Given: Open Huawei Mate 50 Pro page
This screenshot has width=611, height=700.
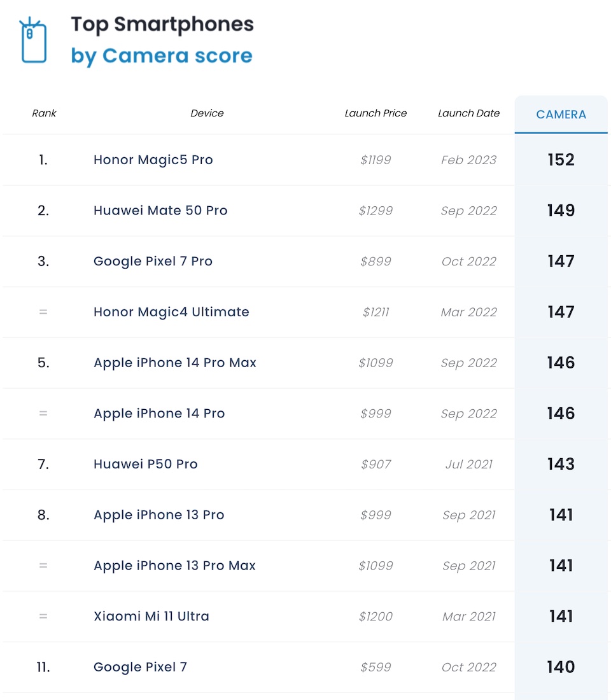Looking at the screenshot, I should (x=160, y=211).
